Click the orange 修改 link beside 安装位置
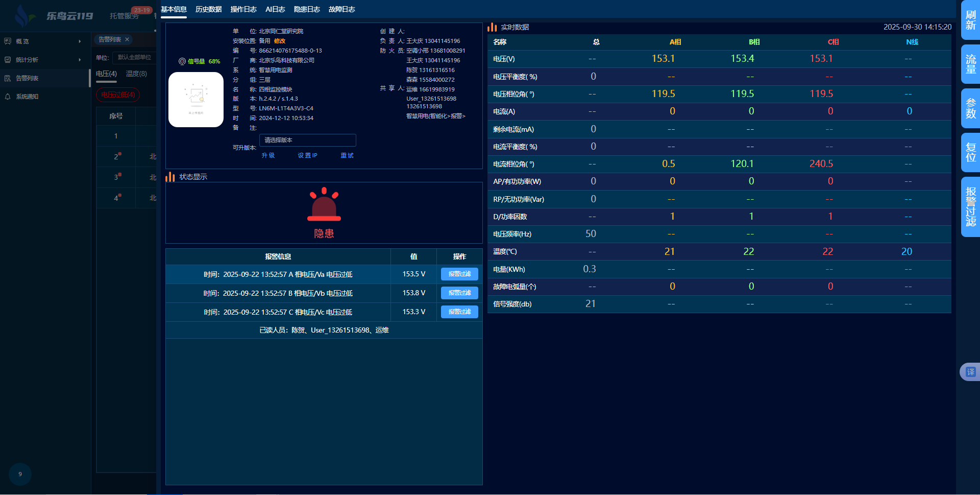 pyautogui.click(x=280, y=41)
